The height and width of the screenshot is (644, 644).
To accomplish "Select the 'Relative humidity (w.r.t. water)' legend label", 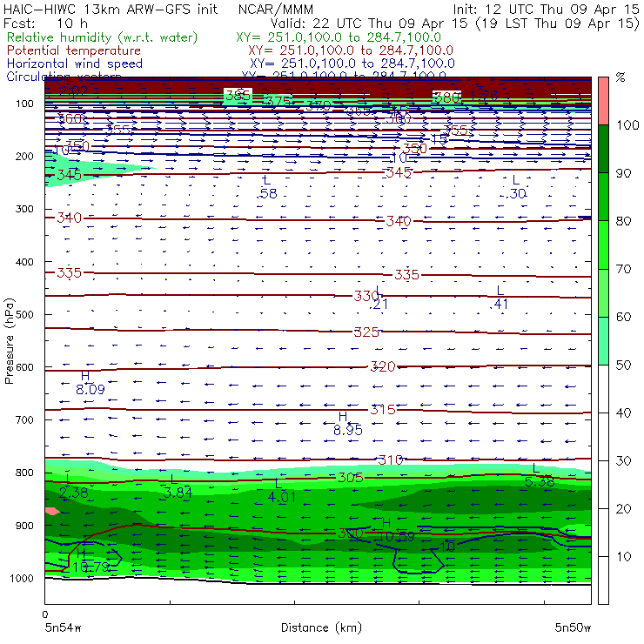I will (x=103, y=37).
